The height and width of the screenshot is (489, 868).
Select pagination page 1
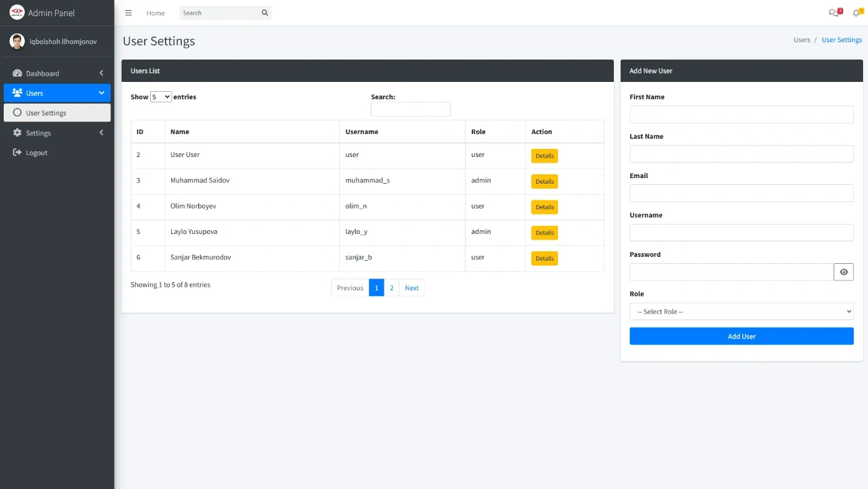tap(376, 287)
